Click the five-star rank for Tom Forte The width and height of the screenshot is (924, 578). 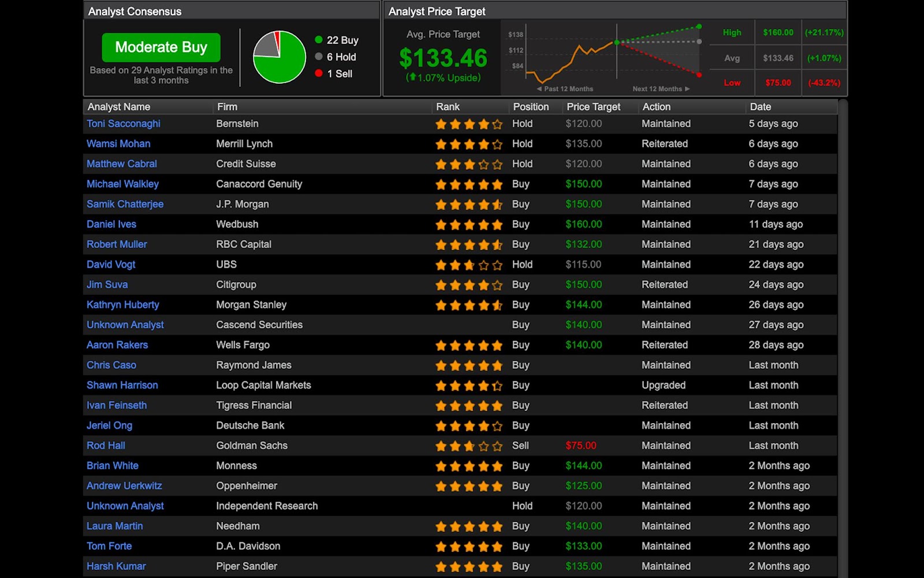[469, 547]
